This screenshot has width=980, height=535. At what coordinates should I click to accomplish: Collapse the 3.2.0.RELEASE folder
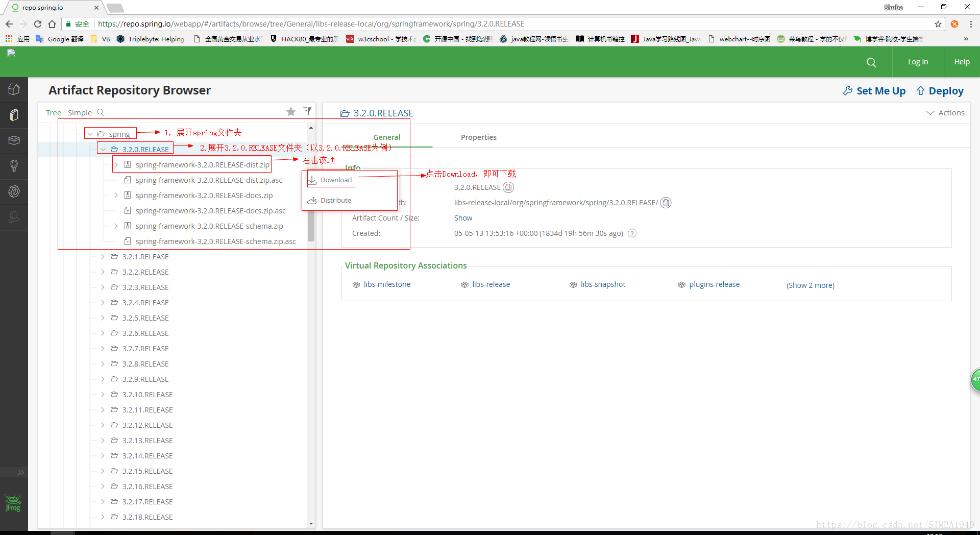click(x=103, y=149)
